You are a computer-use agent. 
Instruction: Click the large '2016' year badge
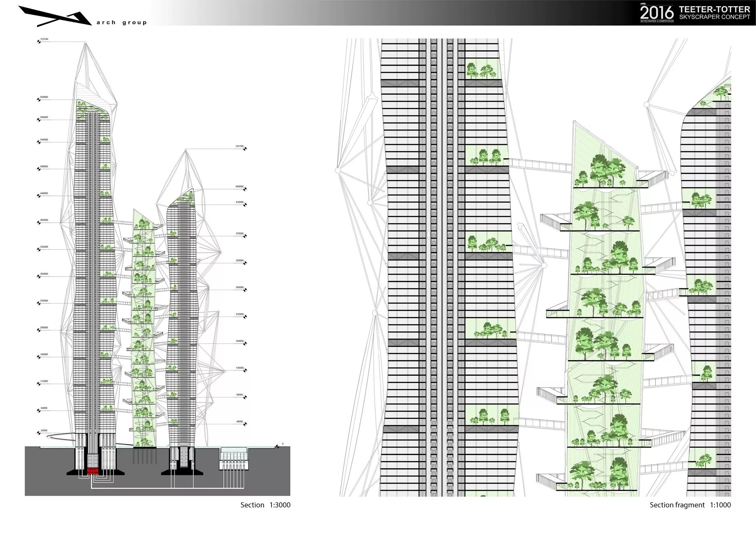tap(656, 12)
